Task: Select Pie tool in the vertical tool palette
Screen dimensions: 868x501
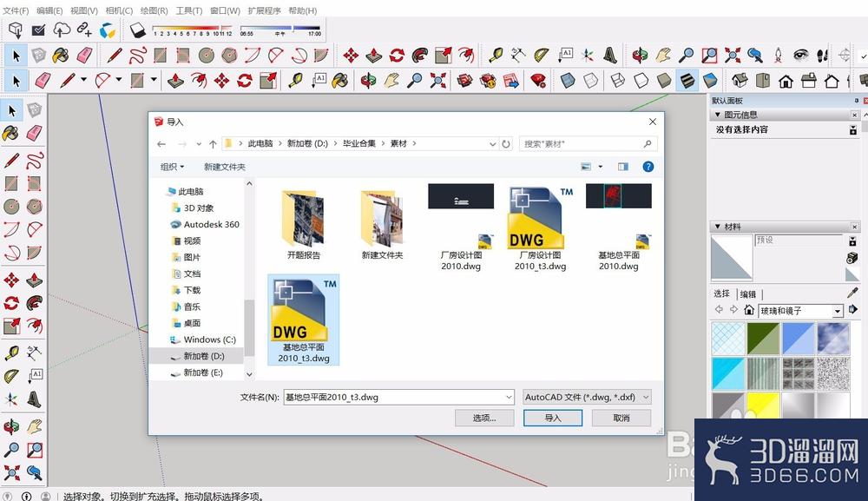Action: 35,253
